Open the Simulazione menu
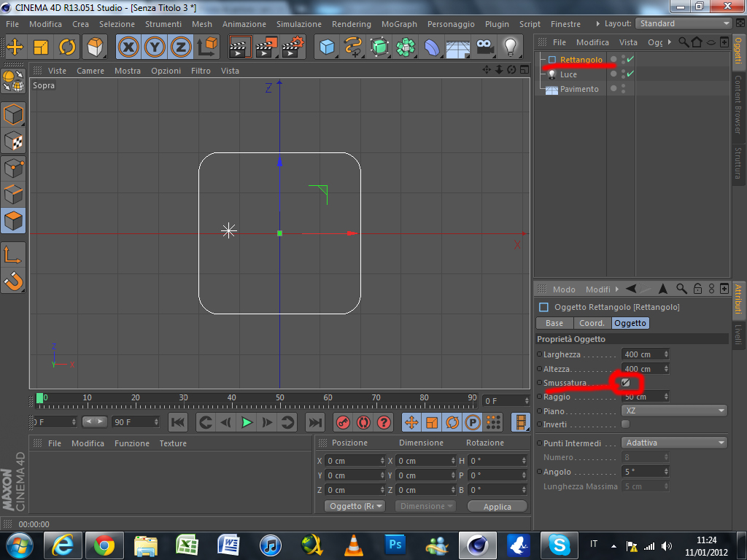This screenshot has width=747, height=560. coord(298,24)
